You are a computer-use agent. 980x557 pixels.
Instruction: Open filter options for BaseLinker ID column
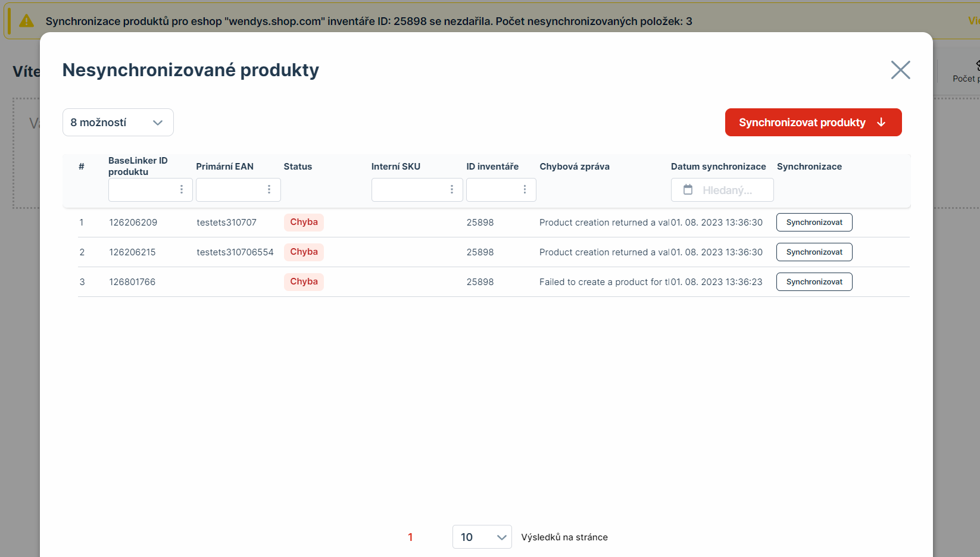182,189
